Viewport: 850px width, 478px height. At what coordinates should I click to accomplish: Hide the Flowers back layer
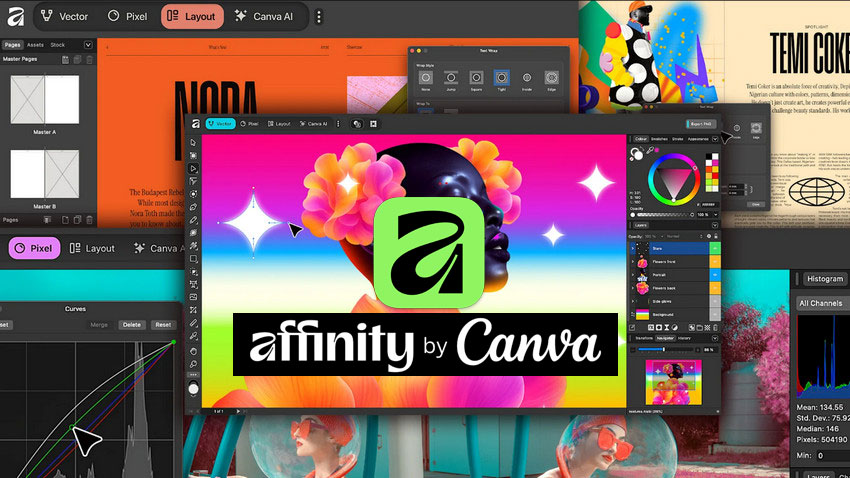tap(715, 288)
